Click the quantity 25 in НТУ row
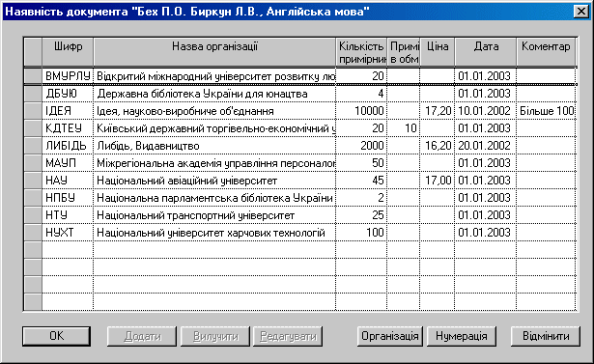594x364 pixels. click(361, 215)
